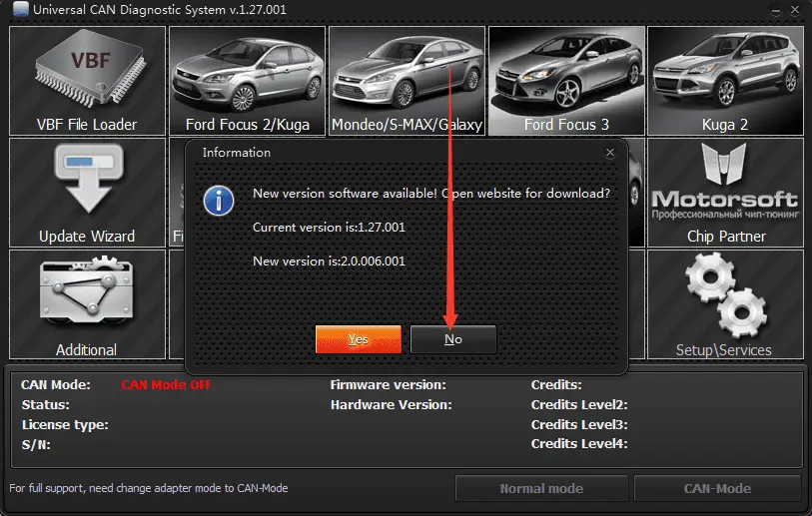
Task: Click the Information dialog title bar
Action: pos(400,153)
